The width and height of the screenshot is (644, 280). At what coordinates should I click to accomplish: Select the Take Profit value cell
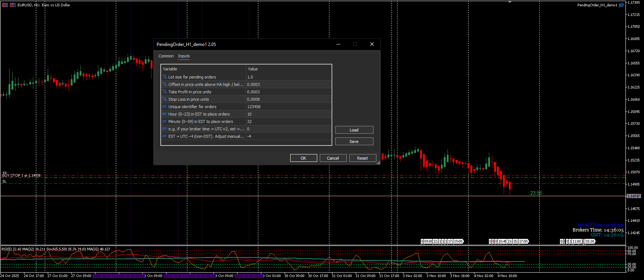pyautogui.click(x=288, y=92)
